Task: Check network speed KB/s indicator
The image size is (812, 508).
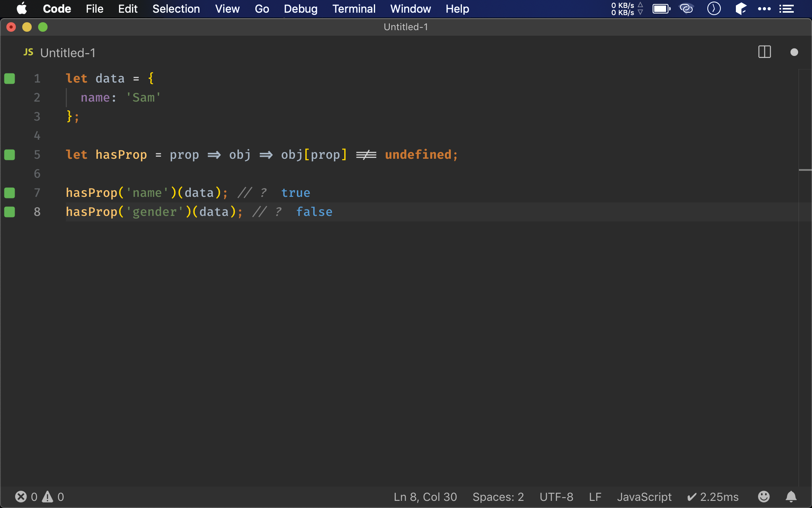Action: click(x=626, y=9)
